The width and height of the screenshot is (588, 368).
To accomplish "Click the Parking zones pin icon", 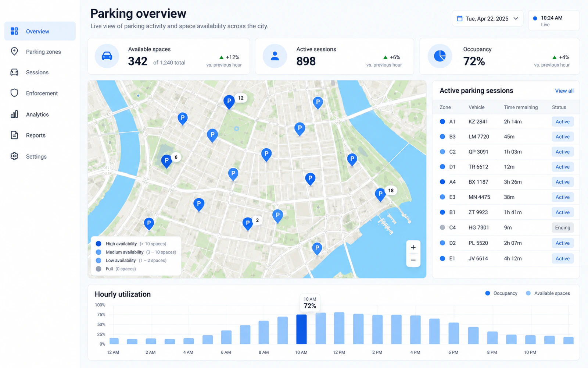I will click(14, 52).
